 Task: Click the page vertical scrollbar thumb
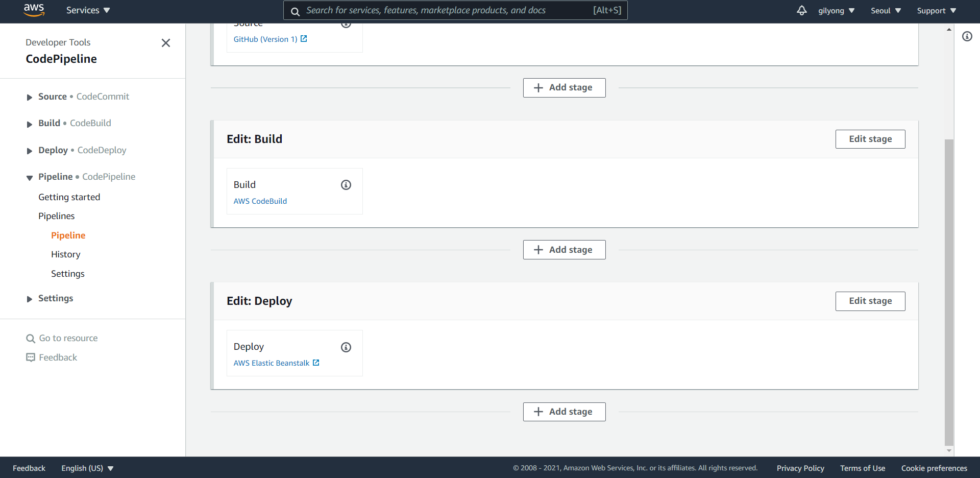tap(949, 292)
